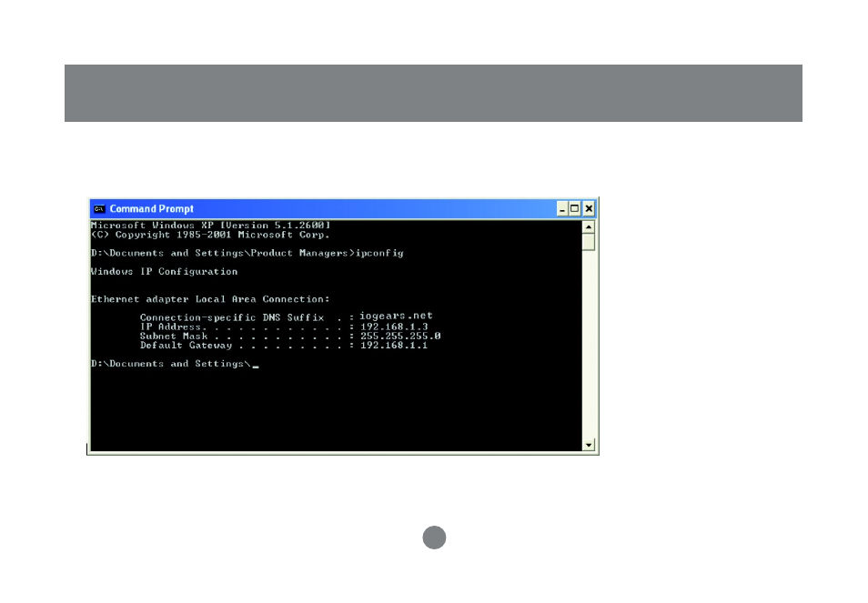Click the subnet mask value 255.255.255.0
Screen dimensions: 868x603
click(x=400, y=336)
